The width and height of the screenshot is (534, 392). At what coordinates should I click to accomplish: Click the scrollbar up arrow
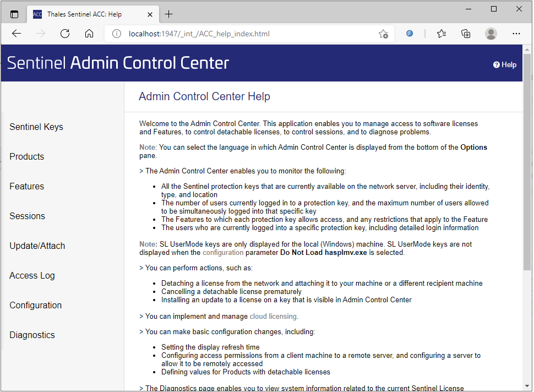click(x=527, y=50)
